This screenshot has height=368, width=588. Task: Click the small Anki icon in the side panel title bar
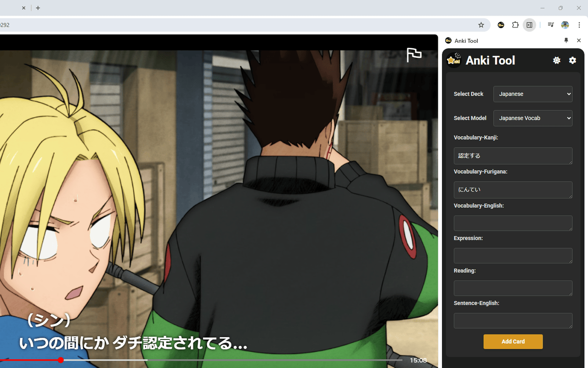point(448,40)
